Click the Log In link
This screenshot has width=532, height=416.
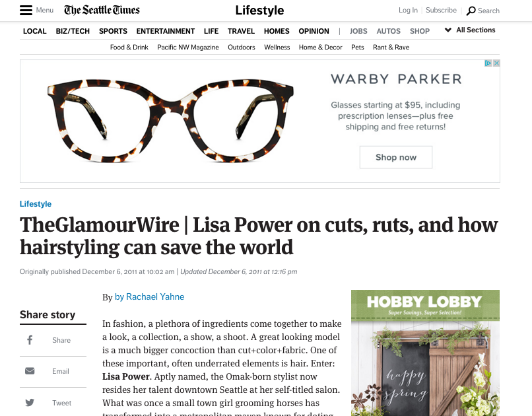(408, 10)
